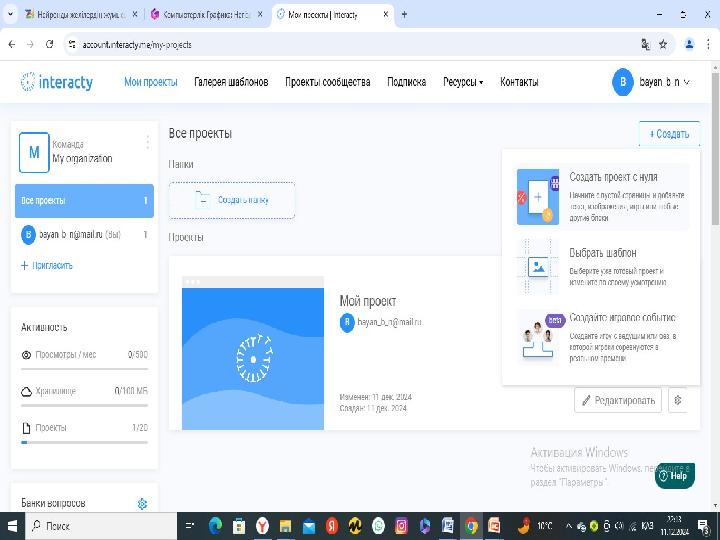Click the browser address bar
This screenshot has height=540, width=720.
(x=354, y=44)
